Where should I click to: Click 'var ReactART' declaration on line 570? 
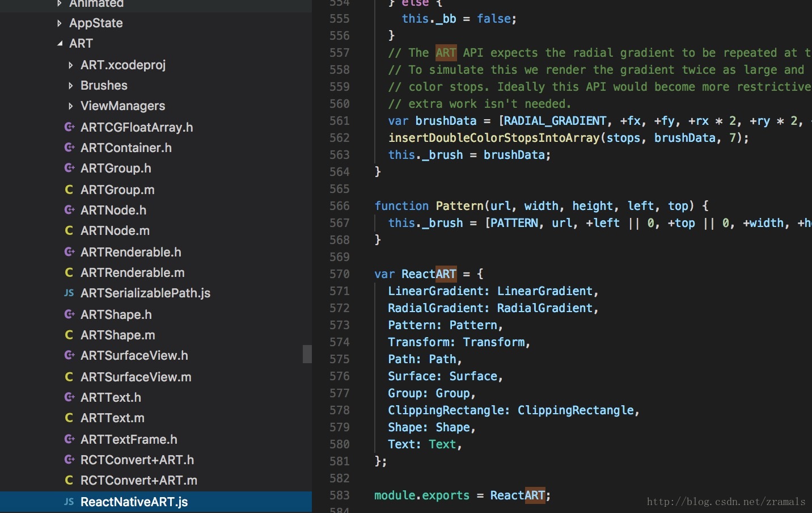[x=415, y=274]
